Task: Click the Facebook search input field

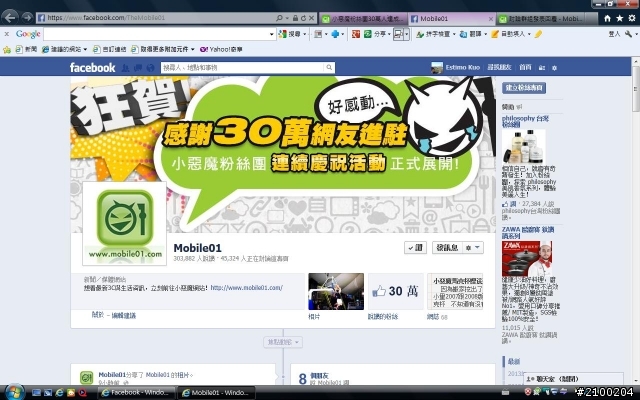Action: point(242,68)
